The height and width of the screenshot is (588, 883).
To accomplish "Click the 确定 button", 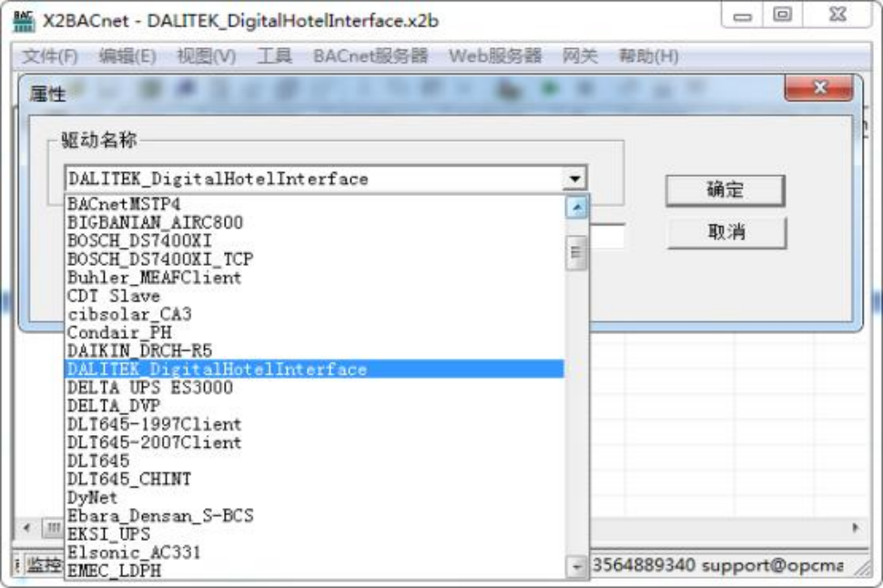I will point(726,190).
